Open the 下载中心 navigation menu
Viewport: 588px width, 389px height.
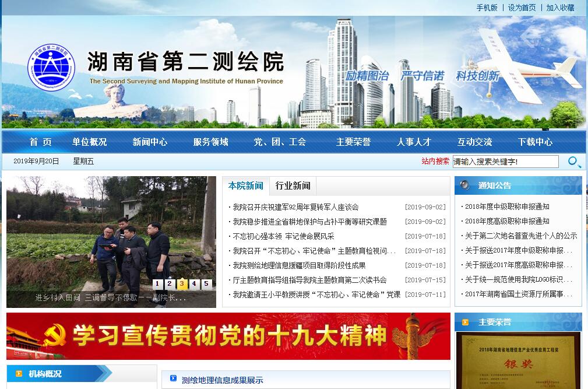pos(535,142)
